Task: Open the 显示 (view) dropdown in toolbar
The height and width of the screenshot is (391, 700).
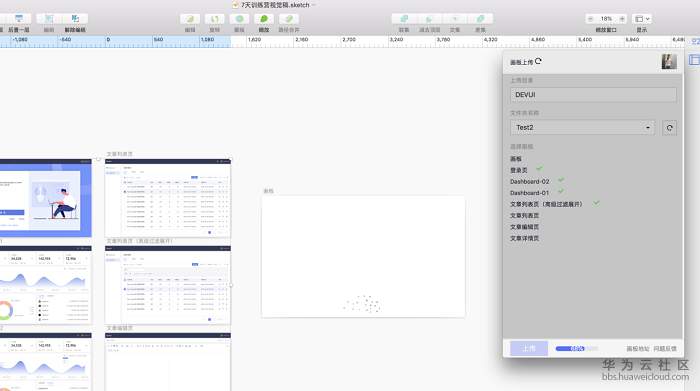Action: [642, 19]
